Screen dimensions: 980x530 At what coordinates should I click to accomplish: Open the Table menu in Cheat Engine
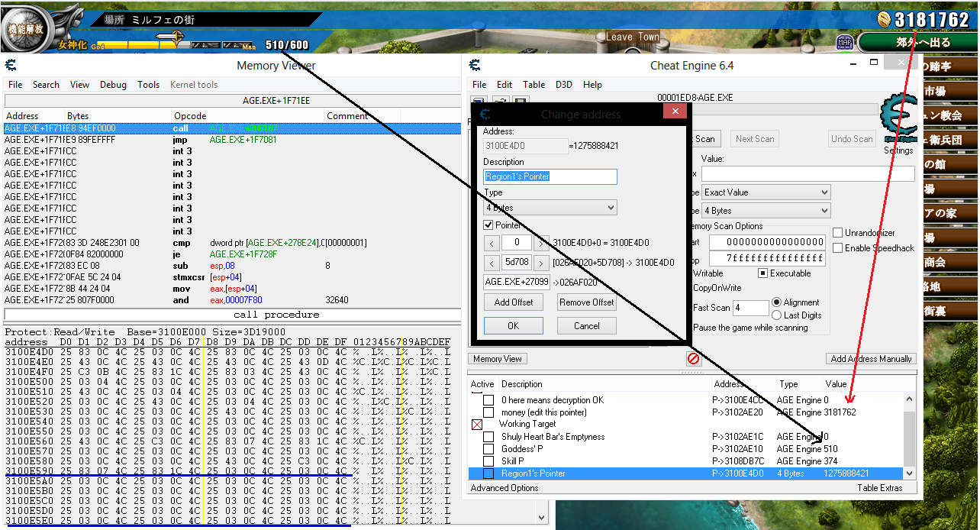click(x=534, y=85)
